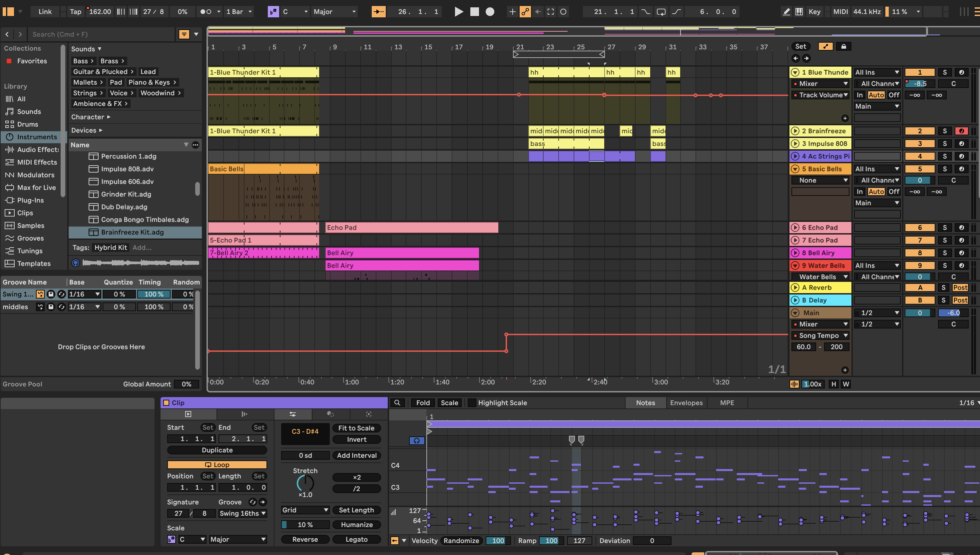The image size is (980, 555).
Task: Click the Duplicate button in clip panel
Action: [x=217, y=450]
